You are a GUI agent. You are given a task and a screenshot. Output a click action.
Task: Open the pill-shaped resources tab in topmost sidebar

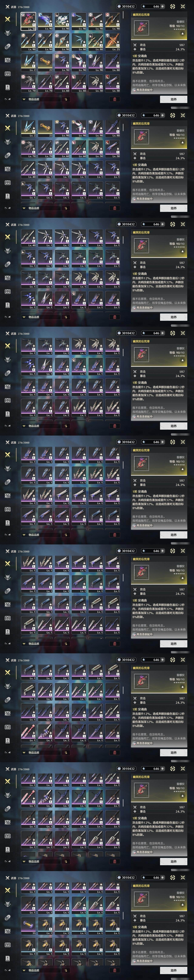7,46
